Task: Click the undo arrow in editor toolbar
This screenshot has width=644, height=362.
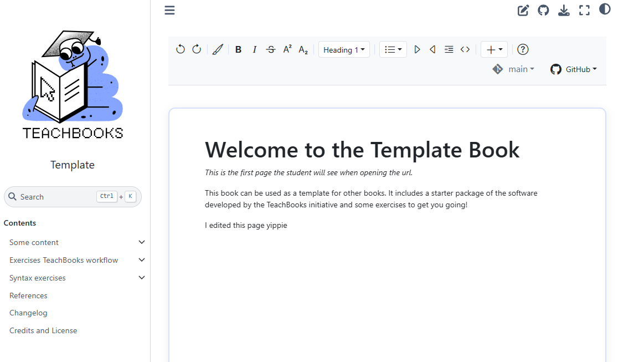Action: point(181,49)
